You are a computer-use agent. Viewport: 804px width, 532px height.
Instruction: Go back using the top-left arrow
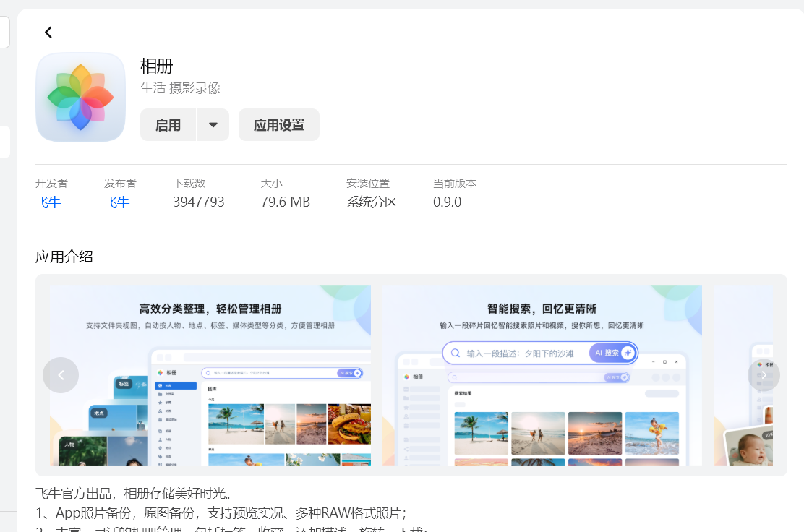(x=48, y=32)
